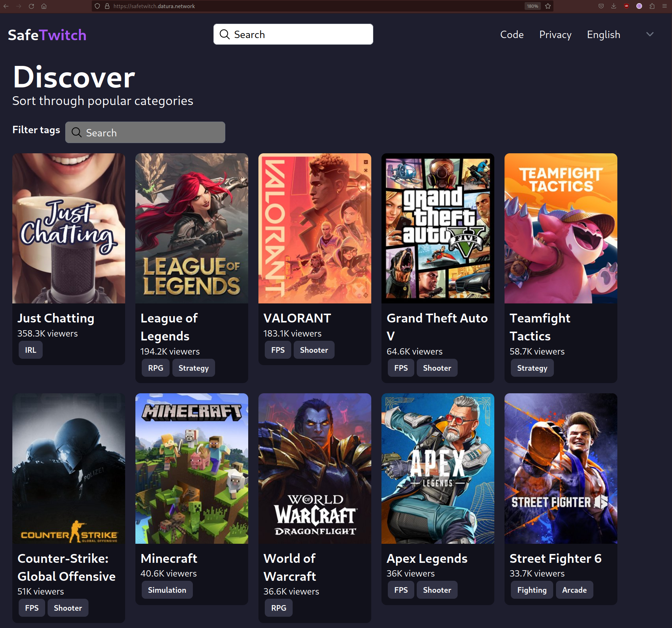Select the Simulation tag under Minecraft
672x628 pixels.
coord(167,590)
